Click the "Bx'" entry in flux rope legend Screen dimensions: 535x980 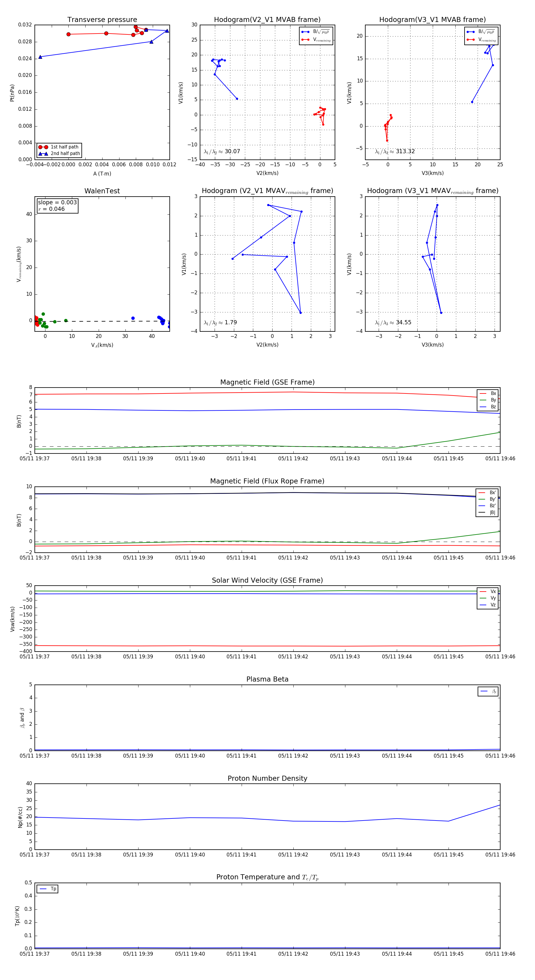[487, 492]
